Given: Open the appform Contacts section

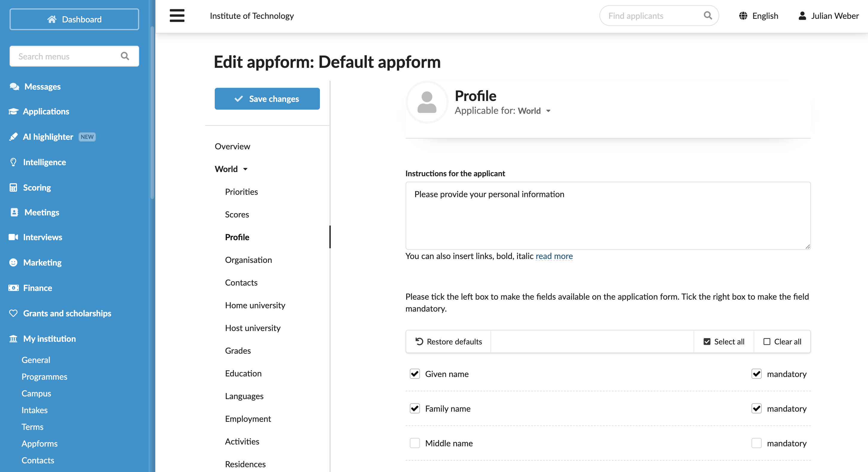Looking at the screenshot, I should pos(241,282).
